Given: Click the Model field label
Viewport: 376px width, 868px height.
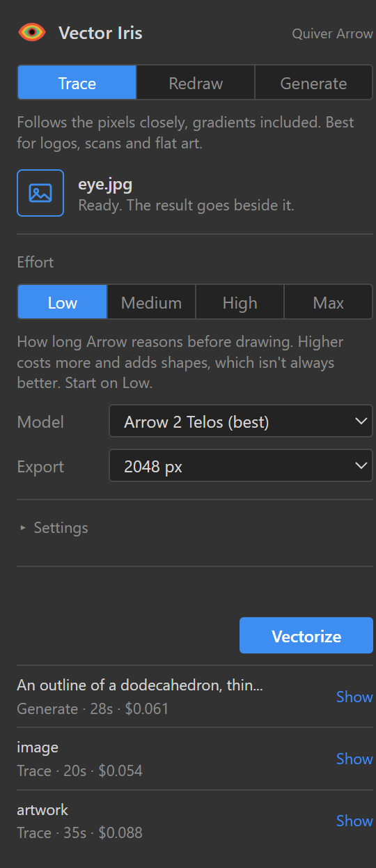Looking at the screenshot, I should coord(40,421).
